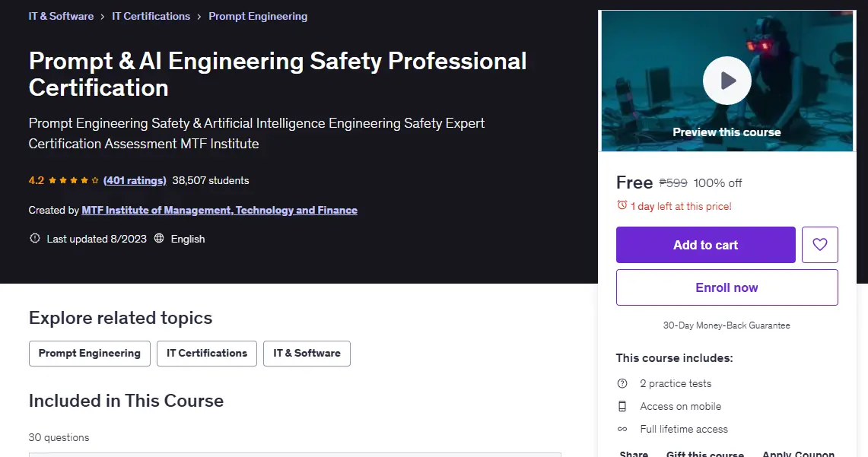The width and height of the screenshot is (868, 457).
Task: Add course to wishlist with heart icon
Action: point(820,245)
